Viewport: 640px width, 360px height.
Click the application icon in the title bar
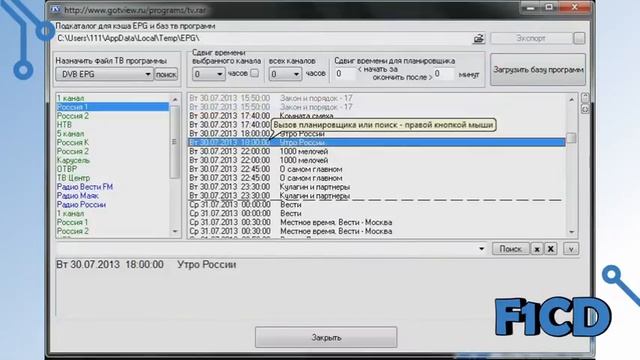coord(56,10)
